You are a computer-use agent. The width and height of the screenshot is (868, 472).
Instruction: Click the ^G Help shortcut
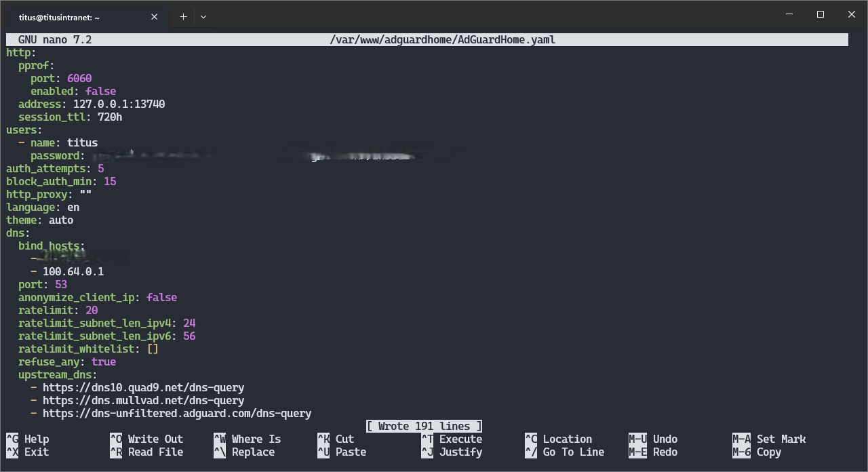click(28, 439)
